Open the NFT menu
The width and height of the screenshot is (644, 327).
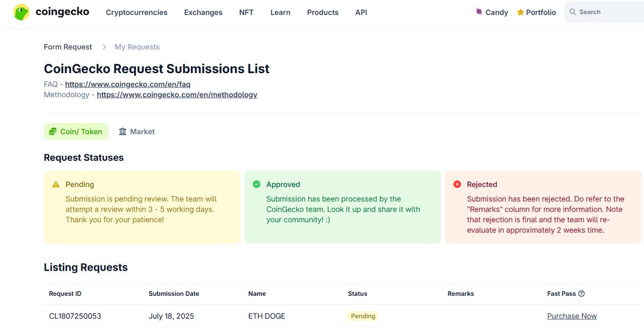point(246,12)
